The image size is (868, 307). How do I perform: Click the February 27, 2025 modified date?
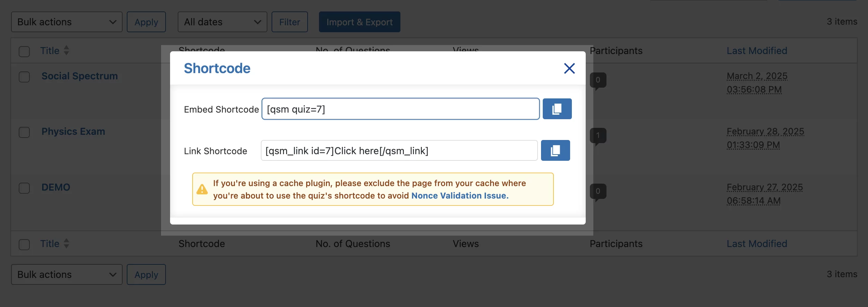pos(764,194)
